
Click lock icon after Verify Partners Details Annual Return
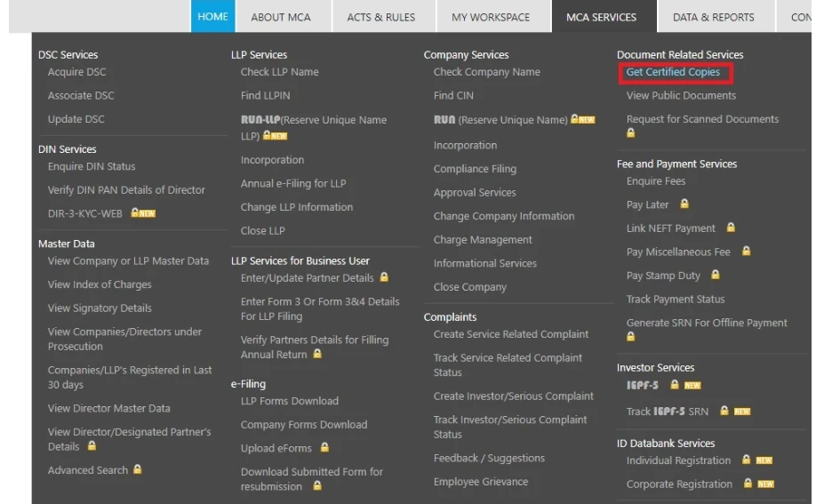(x=317, y=354)
